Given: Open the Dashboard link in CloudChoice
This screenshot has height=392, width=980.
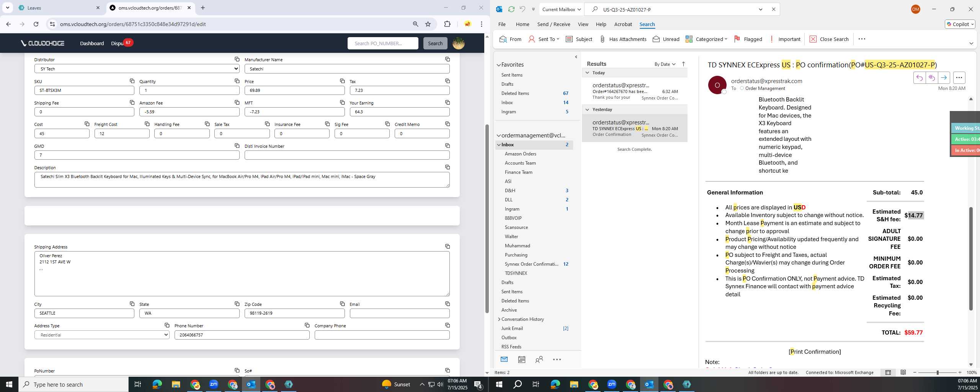Looking at the screenshot, I should point(92,43).
